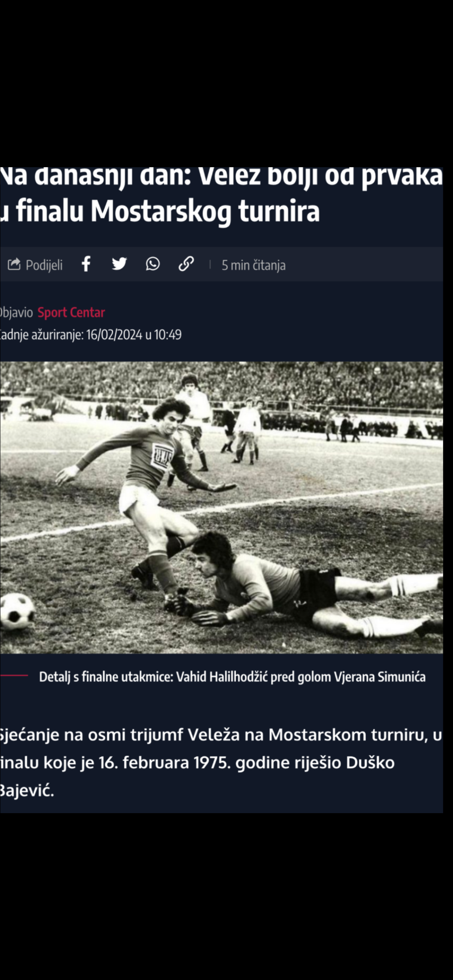Click the 10:49 update time
Image resolution: width=453 pixels, height=980 pixels.
(x=168, y=335)
